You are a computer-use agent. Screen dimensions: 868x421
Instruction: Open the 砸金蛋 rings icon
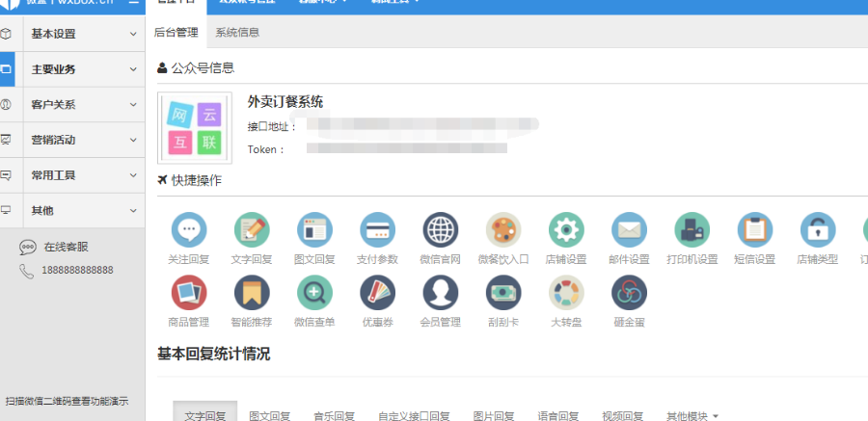click(x=629, y=293)
